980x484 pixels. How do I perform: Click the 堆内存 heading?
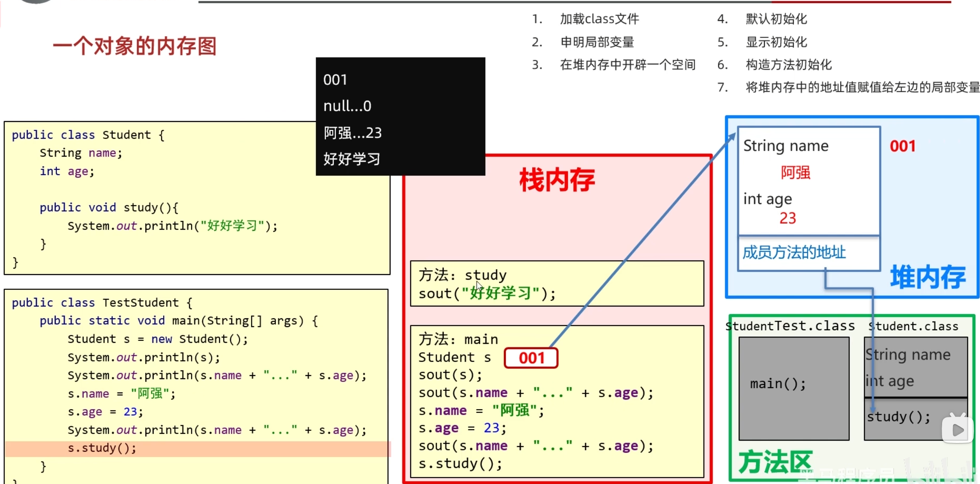coord(928,277)
